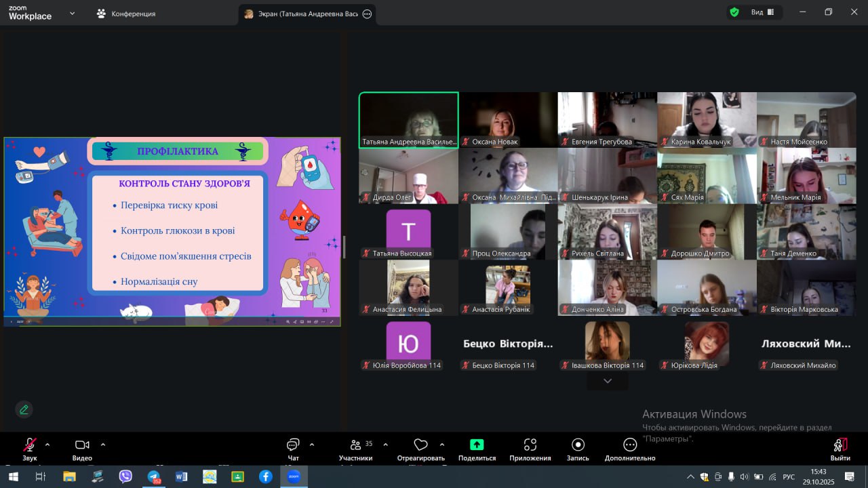Click the green encryption shield icon
This screenshot has height=488, width=868.
point(734,12)
